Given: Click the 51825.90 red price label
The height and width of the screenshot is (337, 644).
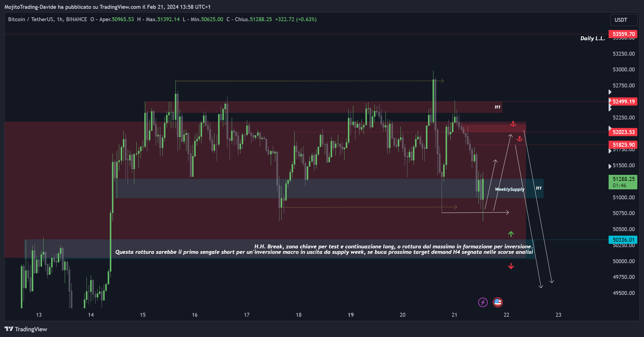Looking at the screenshot, I should (623, 145).
